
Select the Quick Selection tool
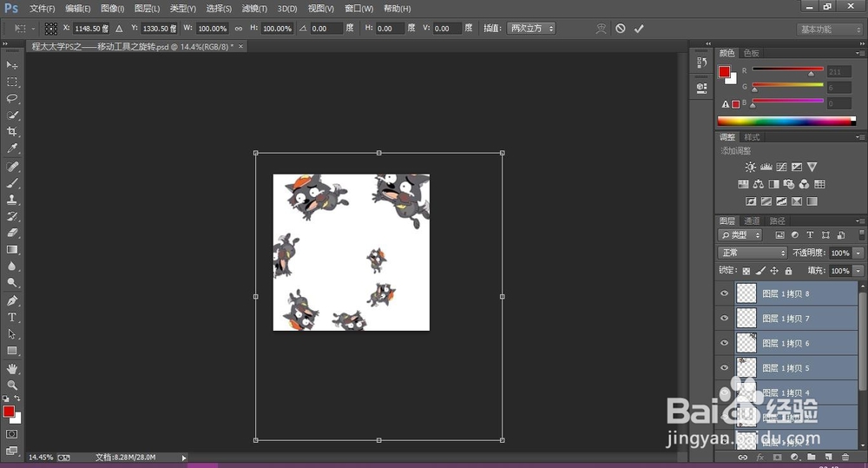11,115
